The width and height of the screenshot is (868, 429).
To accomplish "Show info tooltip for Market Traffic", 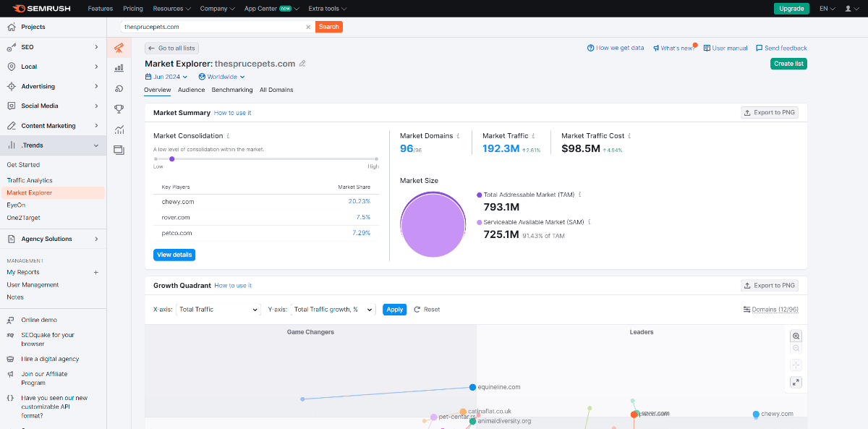I will click(x=534, y=136).
